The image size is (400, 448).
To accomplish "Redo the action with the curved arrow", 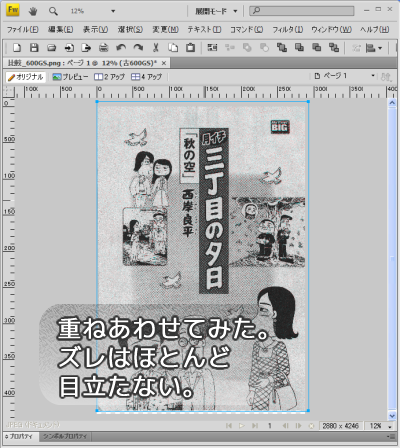I will pos(138,48).
